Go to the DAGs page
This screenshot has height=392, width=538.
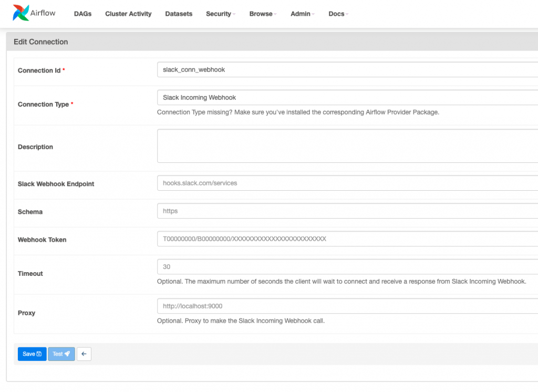click(x=82, y=14)
